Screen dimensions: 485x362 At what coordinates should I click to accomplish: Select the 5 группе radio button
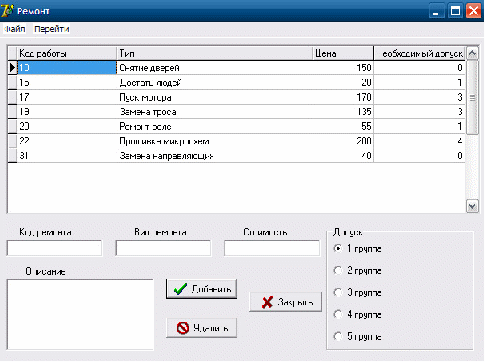[338, 336]
